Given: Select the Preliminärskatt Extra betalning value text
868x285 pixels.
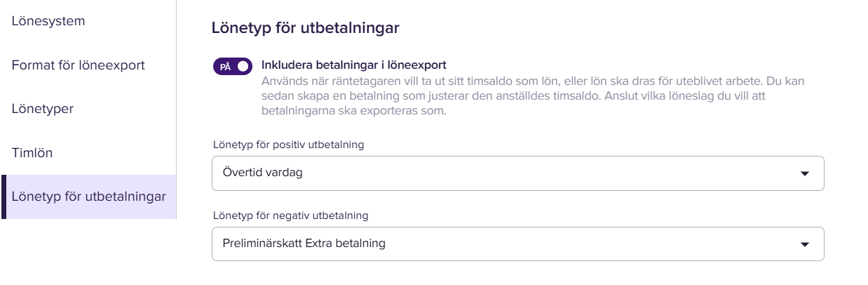Looking at the screenshot, I should (x=304, y=244).
